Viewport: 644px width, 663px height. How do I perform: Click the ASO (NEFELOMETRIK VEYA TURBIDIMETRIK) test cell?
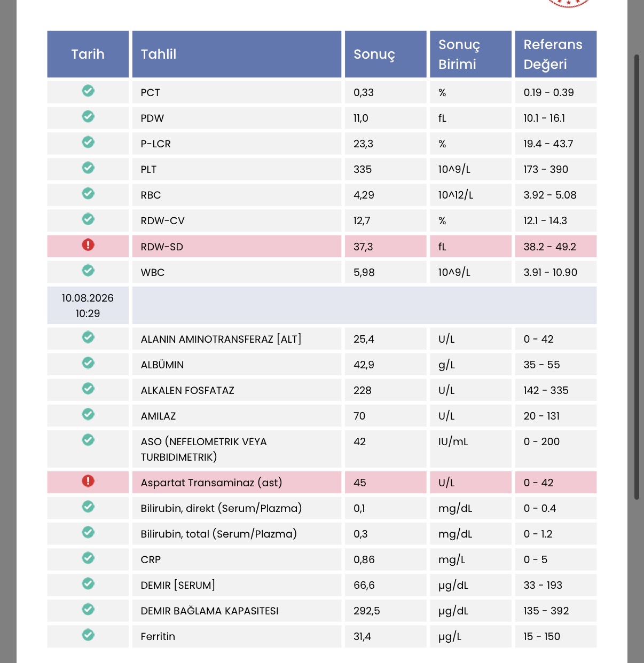[237, 449]
